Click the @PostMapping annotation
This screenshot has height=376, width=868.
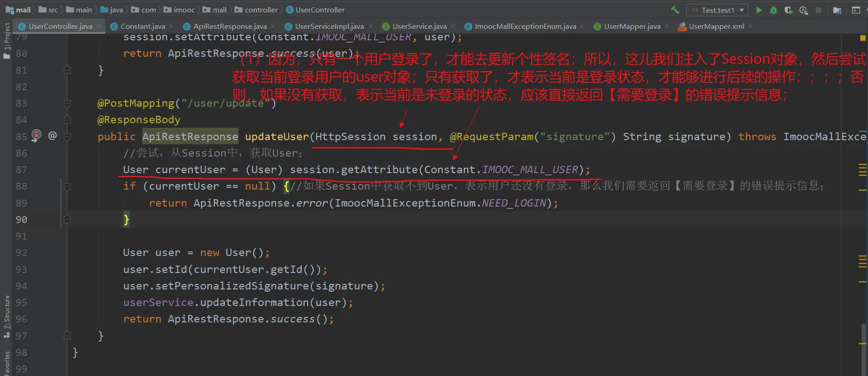(136, 104)
